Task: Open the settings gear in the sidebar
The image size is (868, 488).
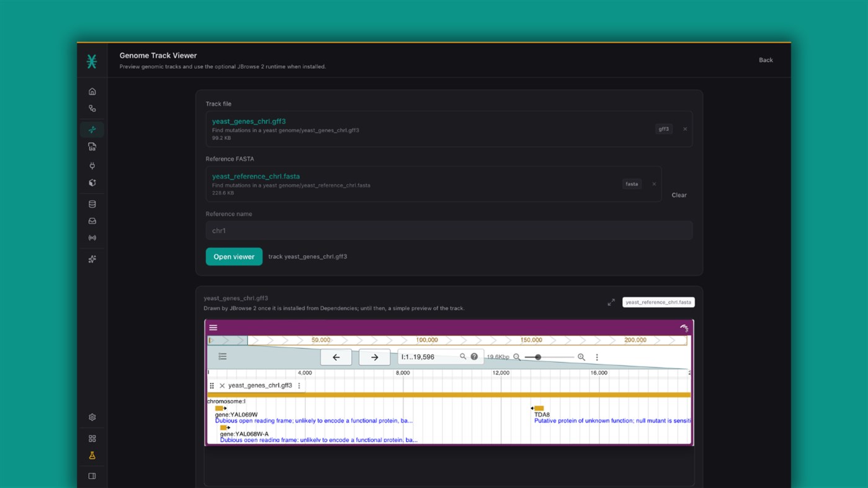Action: point(92,417)
